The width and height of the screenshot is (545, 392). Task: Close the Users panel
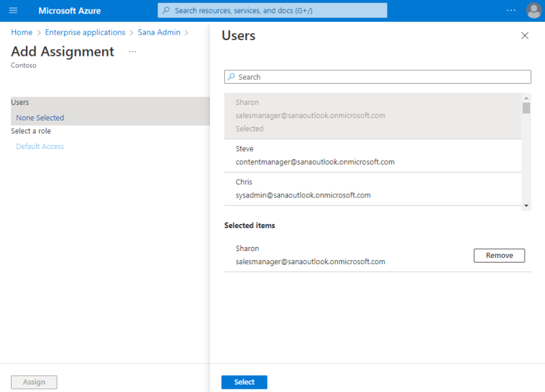[x=525, y=35]
